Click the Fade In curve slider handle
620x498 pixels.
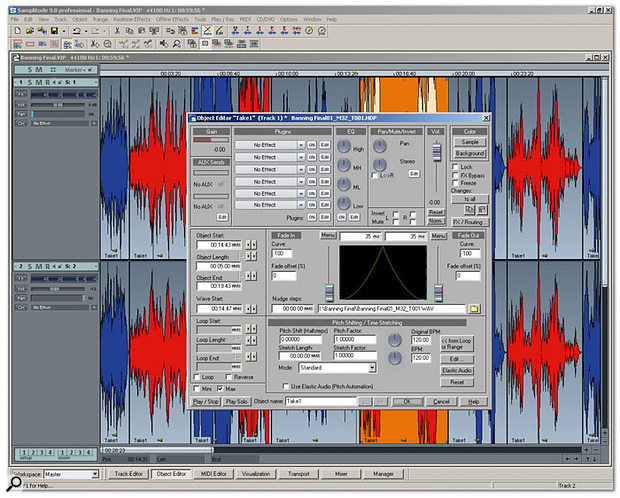(329, 293)
